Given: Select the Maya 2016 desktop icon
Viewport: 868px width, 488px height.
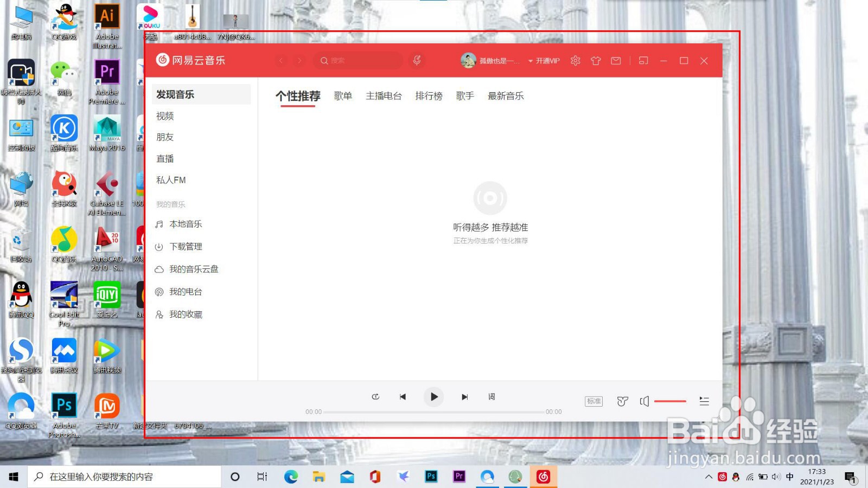Looking at the screenshot, I should click(107, 133).
